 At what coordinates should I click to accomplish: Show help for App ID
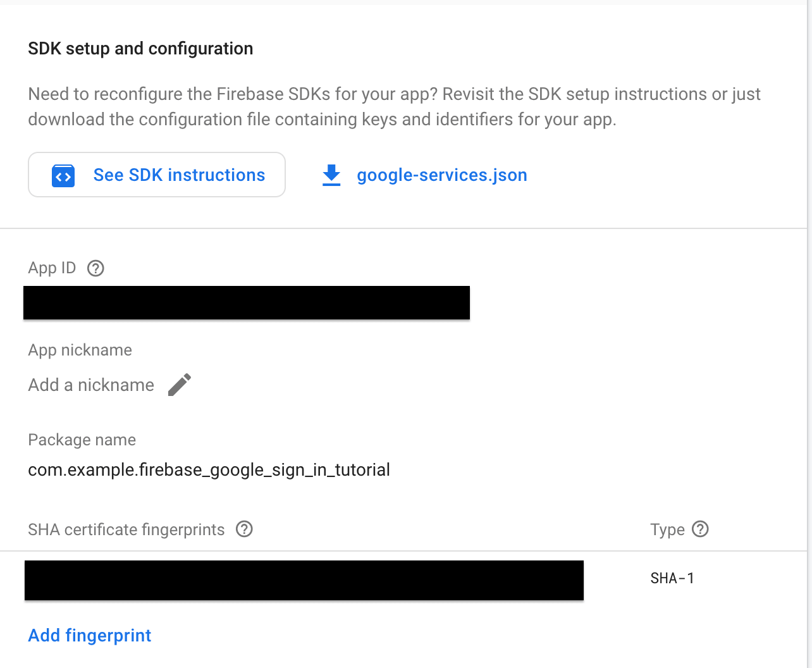[x=95, y=268]
